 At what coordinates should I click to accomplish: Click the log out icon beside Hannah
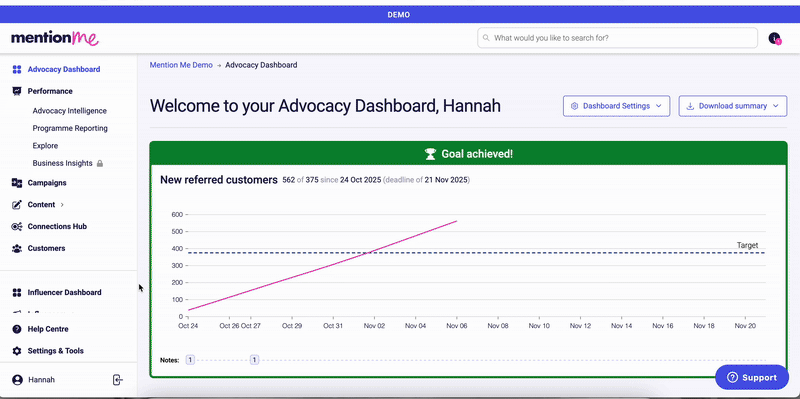tap(118, 380)
